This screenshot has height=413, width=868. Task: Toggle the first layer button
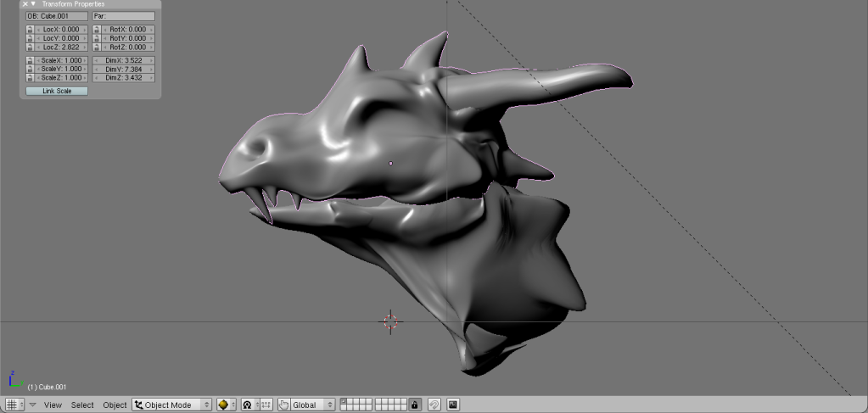(344, 401)
